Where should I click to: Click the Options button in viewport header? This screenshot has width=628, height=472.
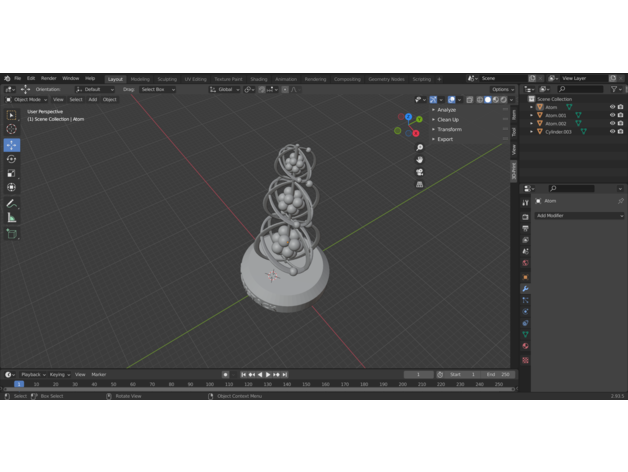[x=502, y=89]
